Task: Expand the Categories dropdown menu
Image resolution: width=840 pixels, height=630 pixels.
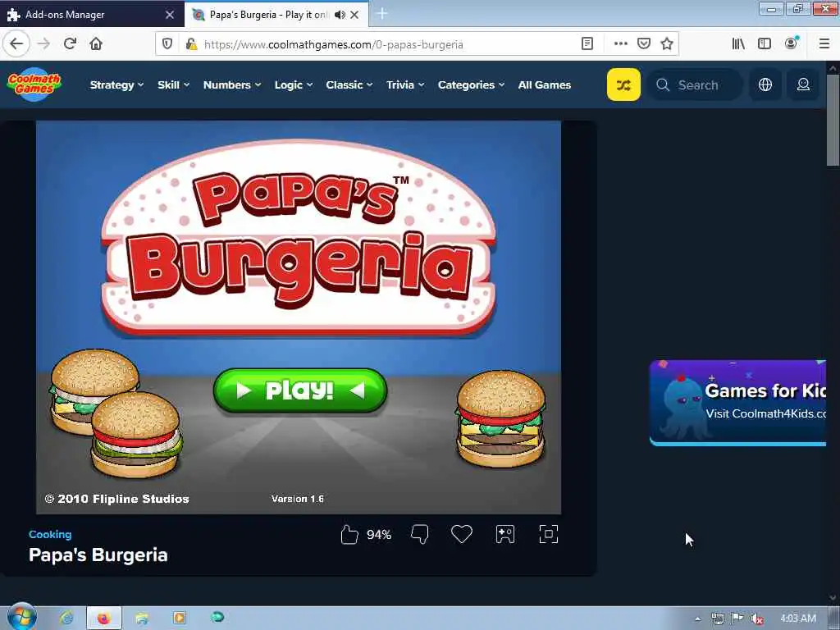Action: click(472, 84)
